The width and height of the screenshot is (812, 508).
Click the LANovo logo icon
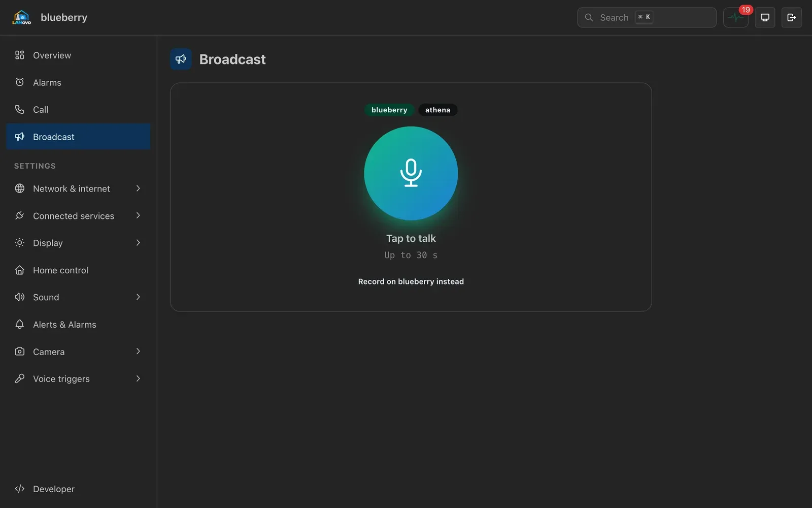coord(21,17)
